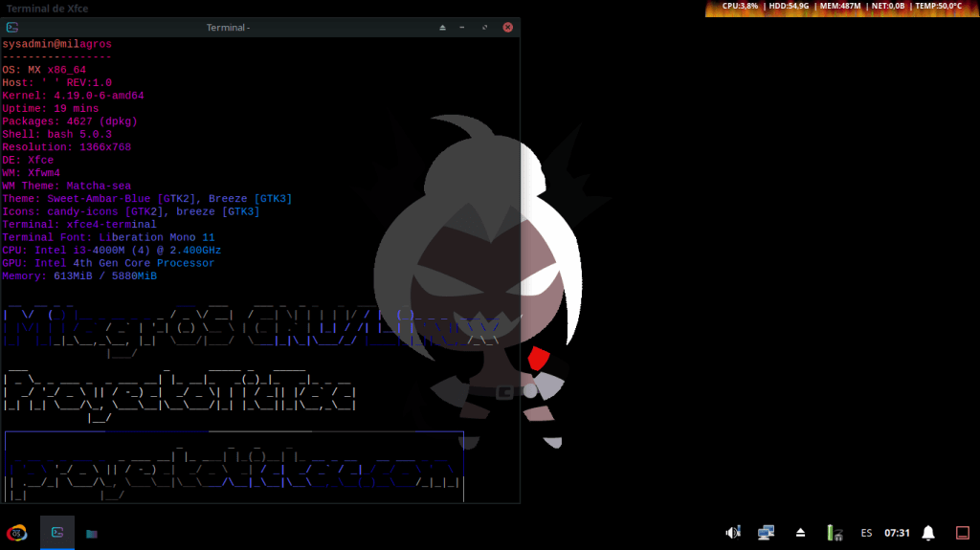Open the application menu launcher in the taskbar
Image resolution: width=980 pixels, height=550 pixels.
click(16, 533)
